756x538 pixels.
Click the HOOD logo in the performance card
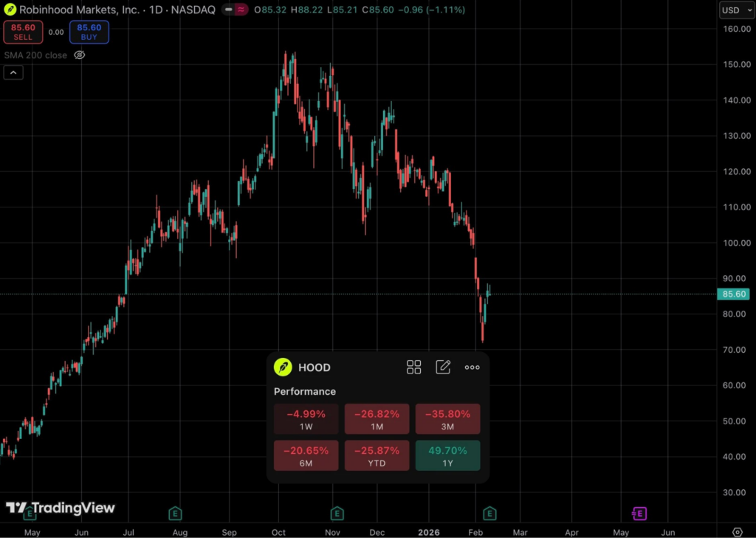coord(283,368)
